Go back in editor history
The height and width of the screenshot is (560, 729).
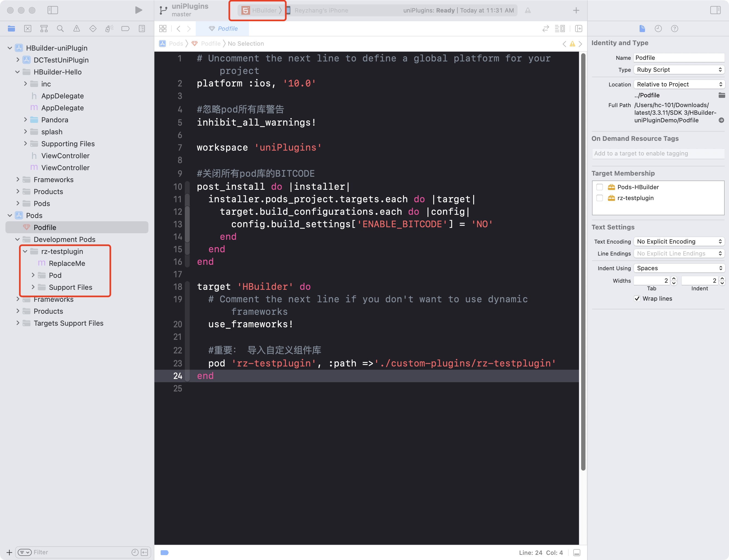click(179, 29)
